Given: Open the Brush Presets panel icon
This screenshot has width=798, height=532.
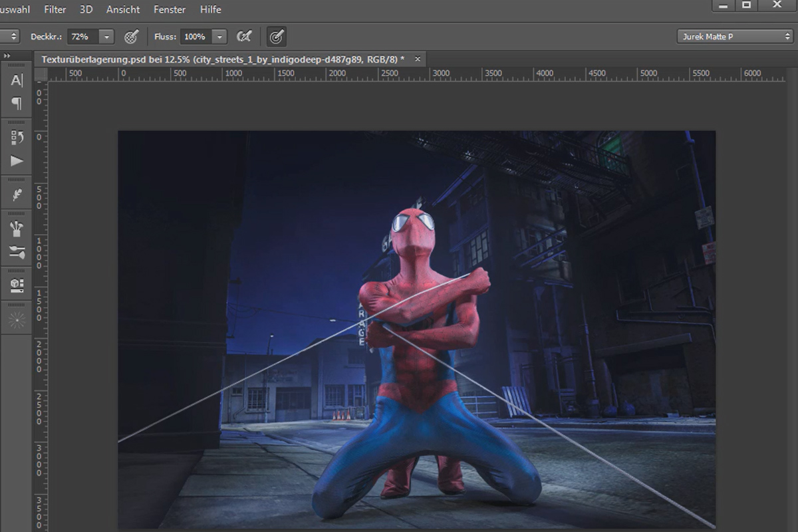Looking at the screenshot, I should click(17, 229).
